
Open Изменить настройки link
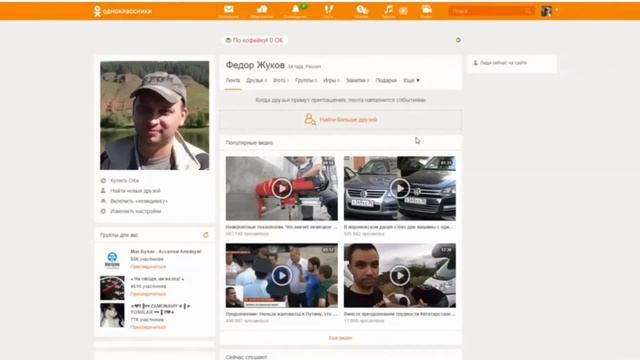[136, 211]
